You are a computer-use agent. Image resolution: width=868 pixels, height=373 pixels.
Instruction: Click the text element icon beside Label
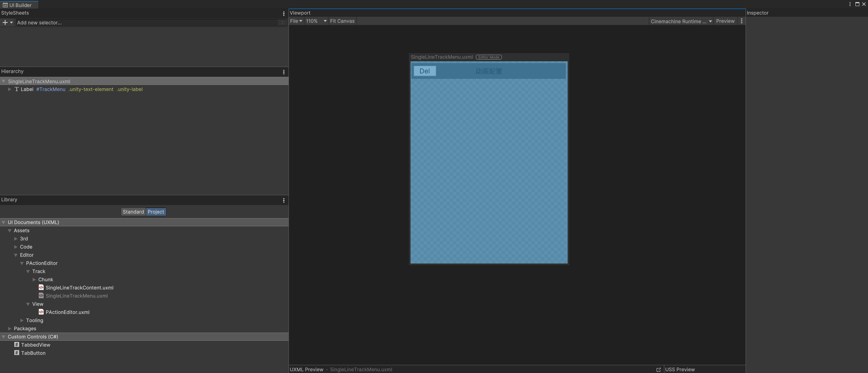pyautogui.click(x=17, y=89)
